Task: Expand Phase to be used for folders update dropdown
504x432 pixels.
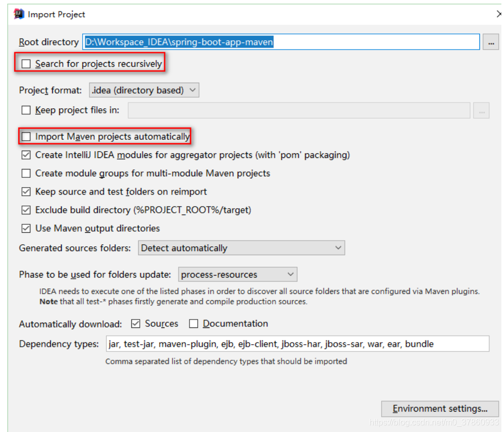Action: point(238,274)
